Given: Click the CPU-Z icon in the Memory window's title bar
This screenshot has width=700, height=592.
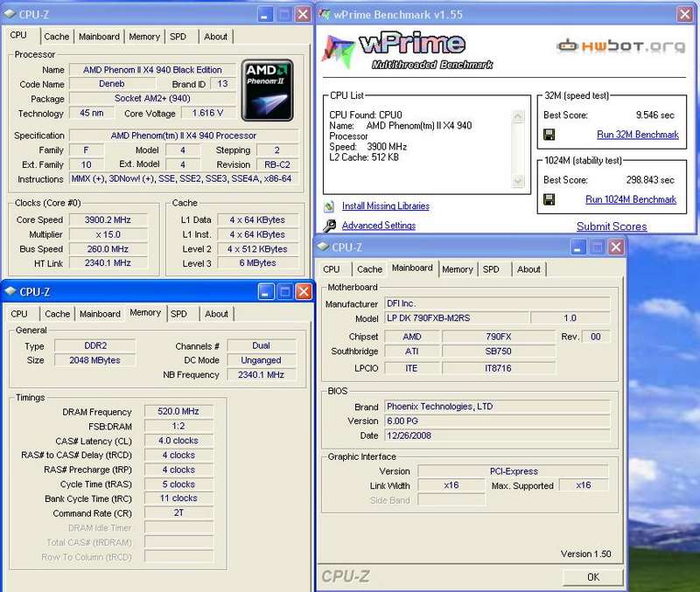Looking at the screenshot, I should click(x=10, y=291).
